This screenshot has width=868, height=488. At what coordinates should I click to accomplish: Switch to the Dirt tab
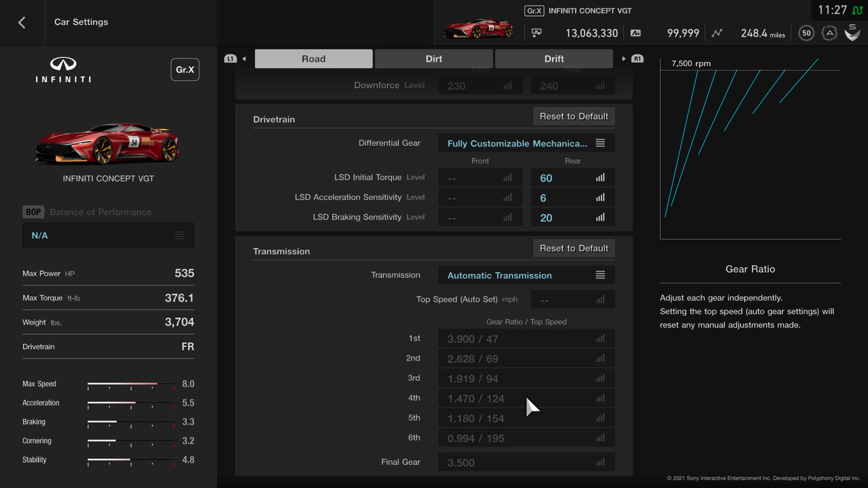coord(434,59)
